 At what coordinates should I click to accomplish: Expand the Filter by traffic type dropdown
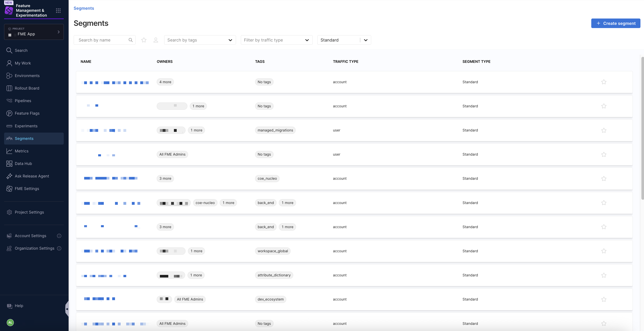click(277, 40)
